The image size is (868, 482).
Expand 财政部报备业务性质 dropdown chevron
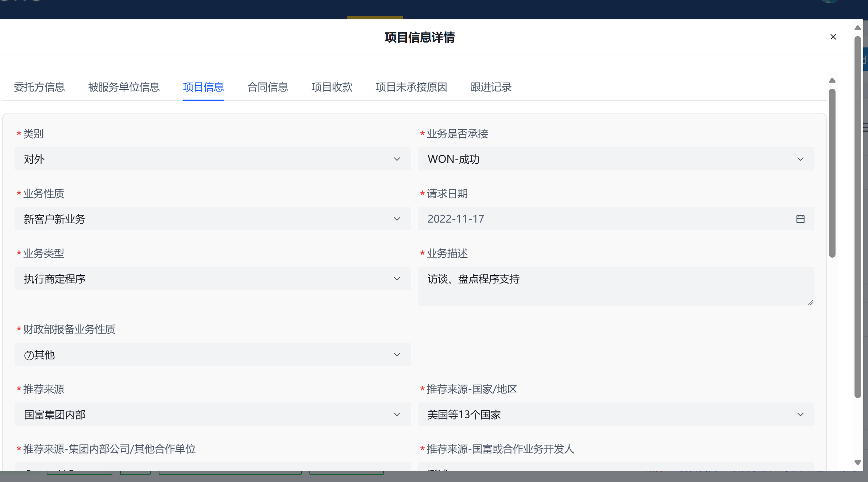pyautogui.click(x=397, y=355)
